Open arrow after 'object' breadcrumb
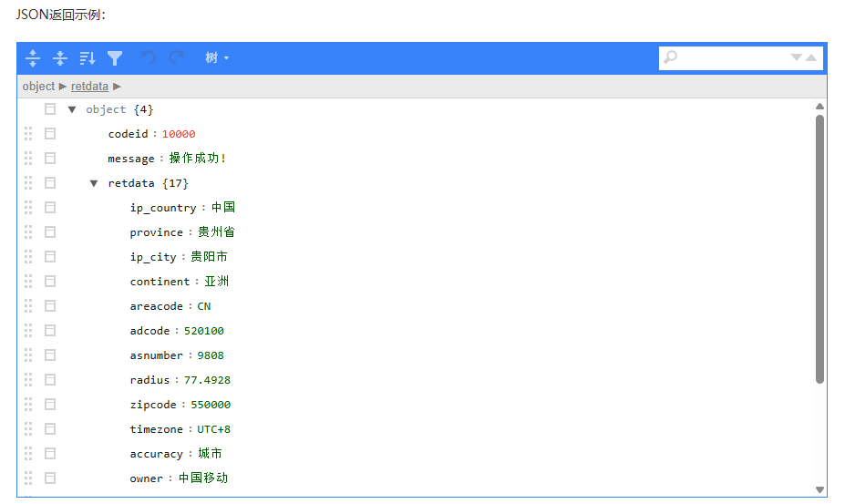 coord(63,87)
